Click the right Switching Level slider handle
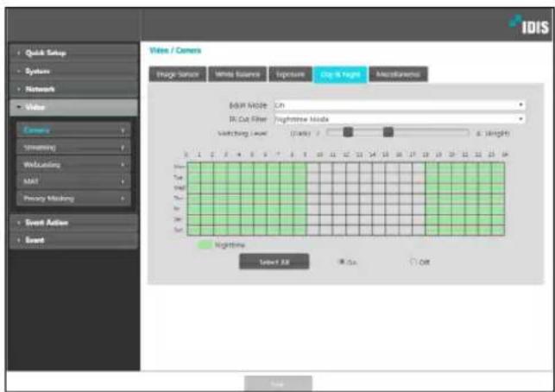The width and height of the screenshot is (555, 392). 388,132
